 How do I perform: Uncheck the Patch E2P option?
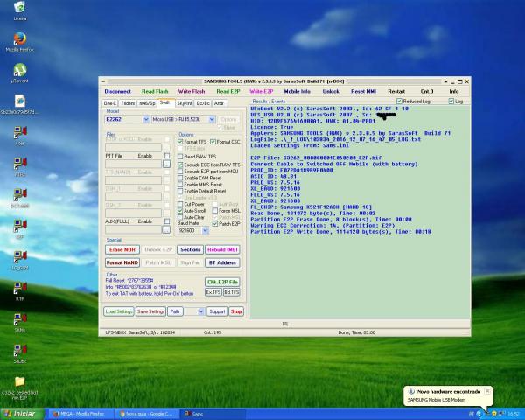(x=215, y=224)
